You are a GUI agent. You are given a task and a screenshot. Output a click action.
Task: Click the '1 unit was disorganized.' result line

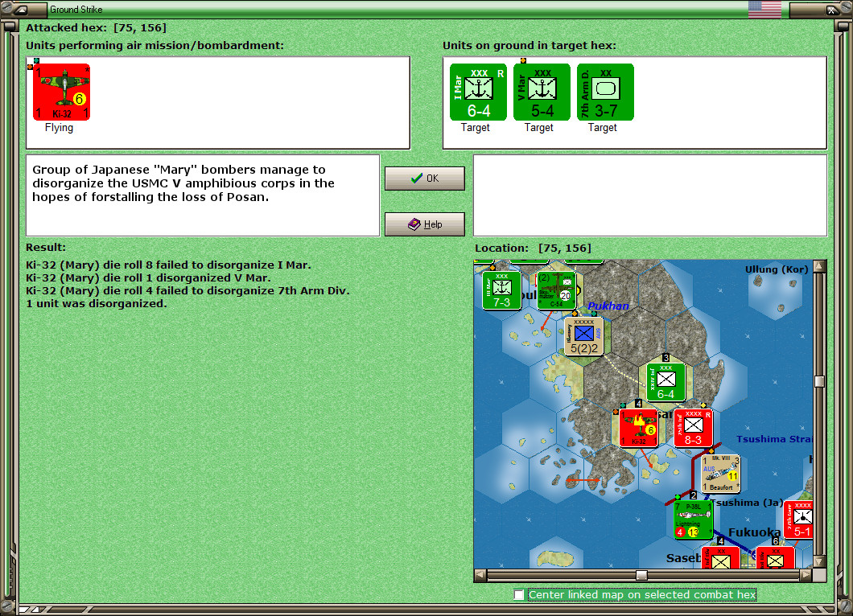pyautogui.click(x=97, y=303)
